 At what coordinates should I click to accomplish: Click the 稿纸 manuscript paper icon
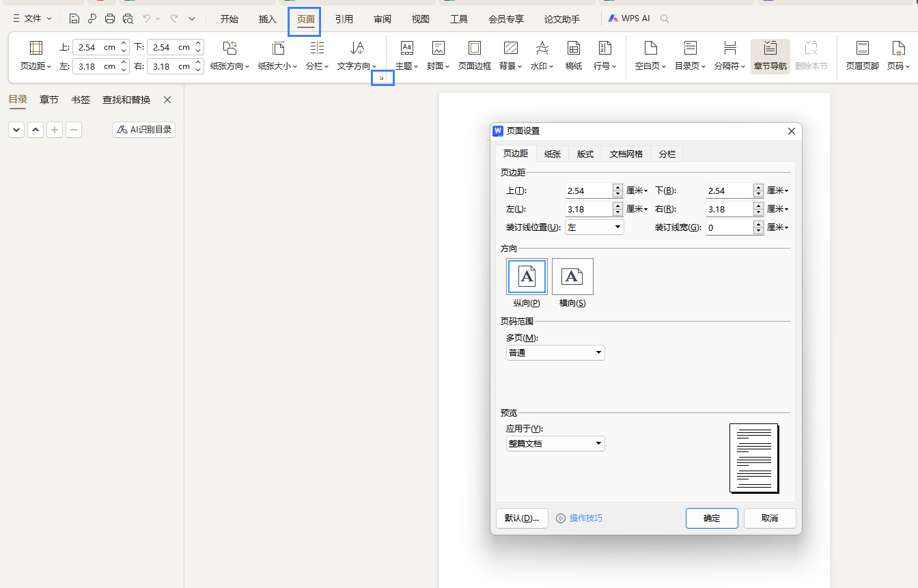point(574,48)
